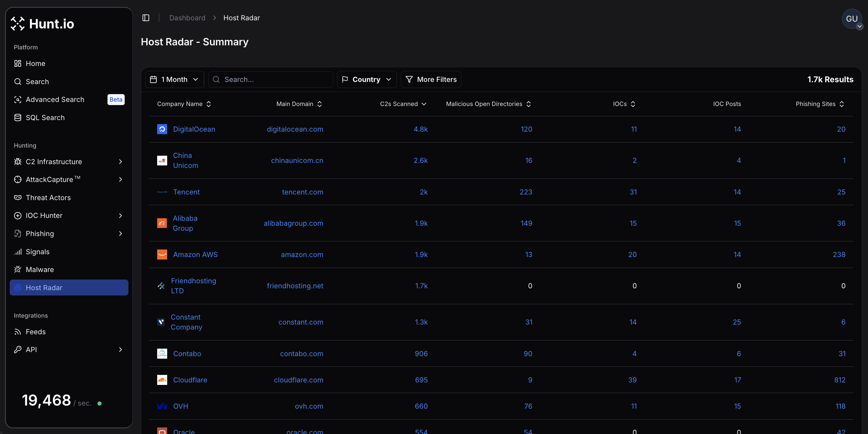This screenshot has height=434, width=868.
Task: Select Host Radar in the sidebar
Action: click(69, 288)
